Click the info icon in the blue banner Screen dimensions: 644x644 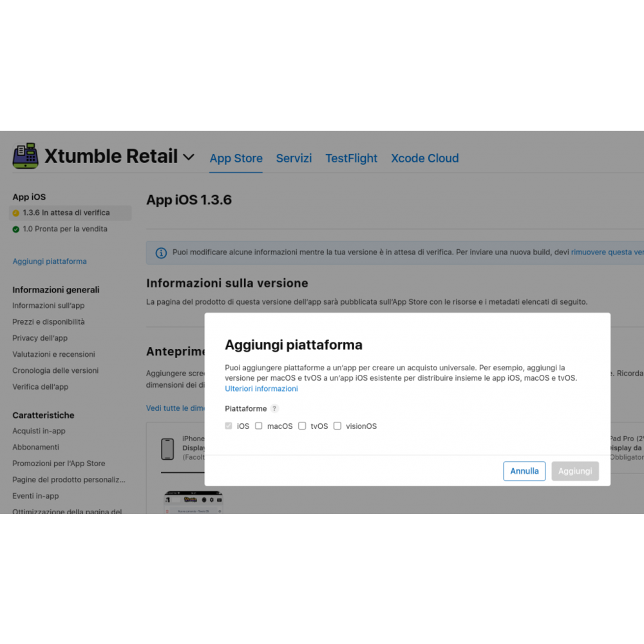[x=161, y=253]
